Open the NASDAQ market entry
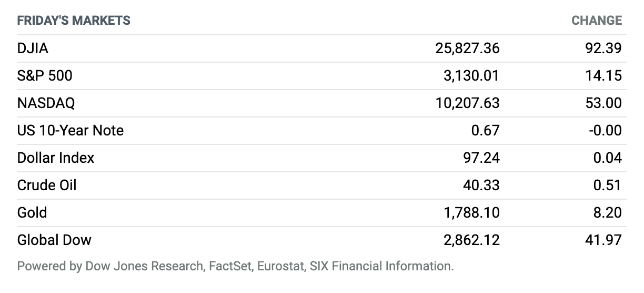The height and width of the screenshot is (293, 644). [46, 103]
